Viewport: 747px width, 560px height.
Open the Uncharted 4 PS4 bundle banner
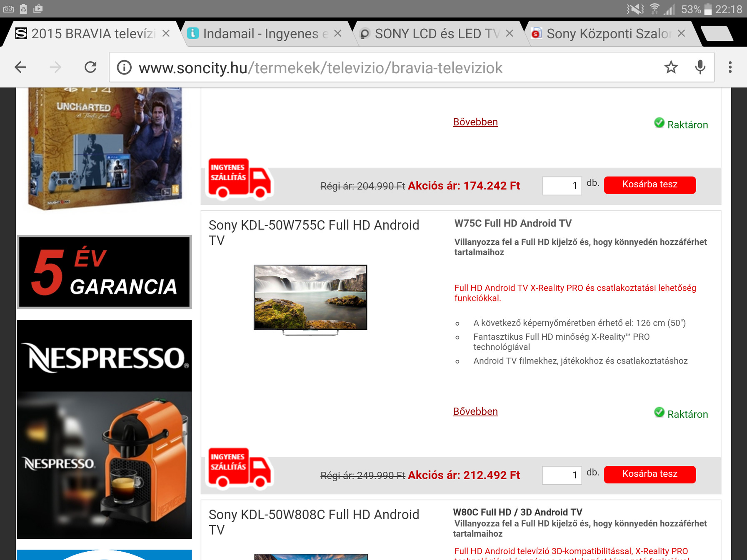coord(105,149)
